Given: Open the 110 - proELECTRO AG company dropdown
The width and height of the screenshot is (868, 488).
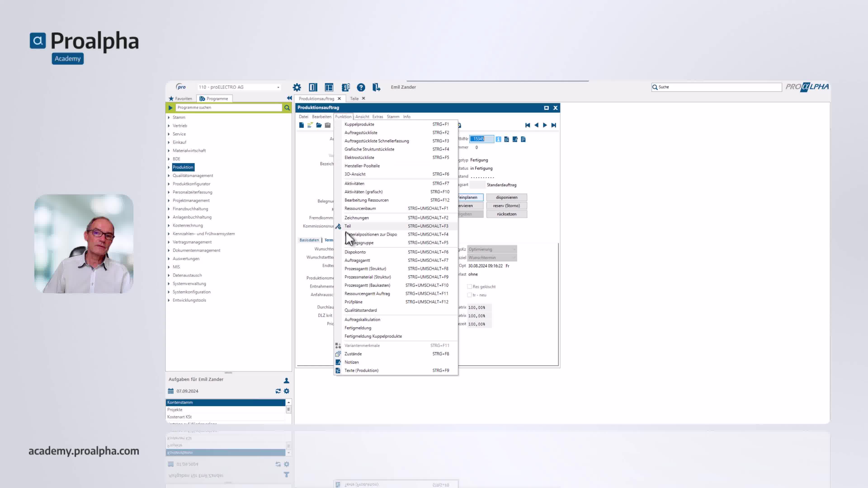Looking at the screenshot, I should tap(278, 87).
